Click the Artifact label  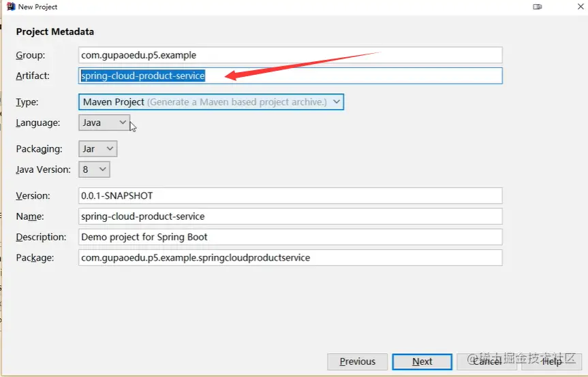33,76
